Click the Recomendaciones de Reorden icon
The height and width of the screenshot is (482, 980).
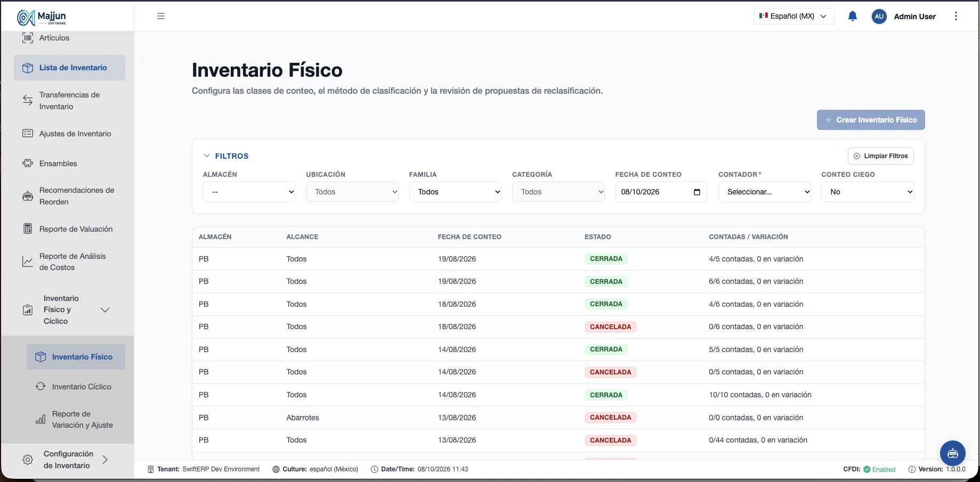pos(28,196)
